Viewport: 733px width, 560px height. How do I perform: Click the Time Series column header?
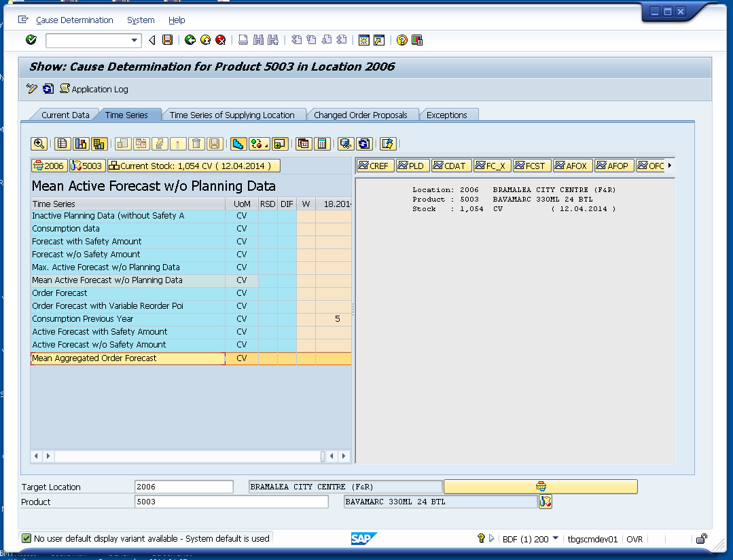point(128,204)
